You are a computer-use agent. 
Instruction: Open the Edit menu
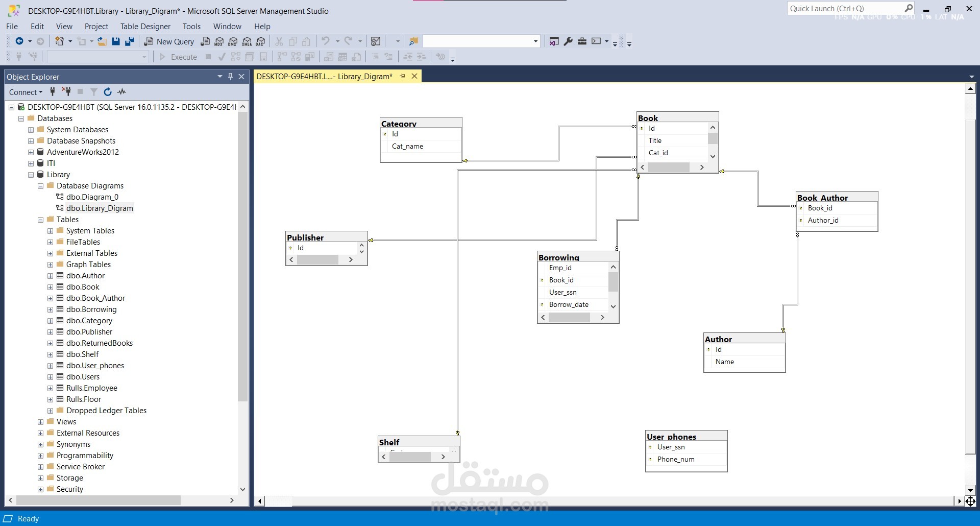[37, 26]
